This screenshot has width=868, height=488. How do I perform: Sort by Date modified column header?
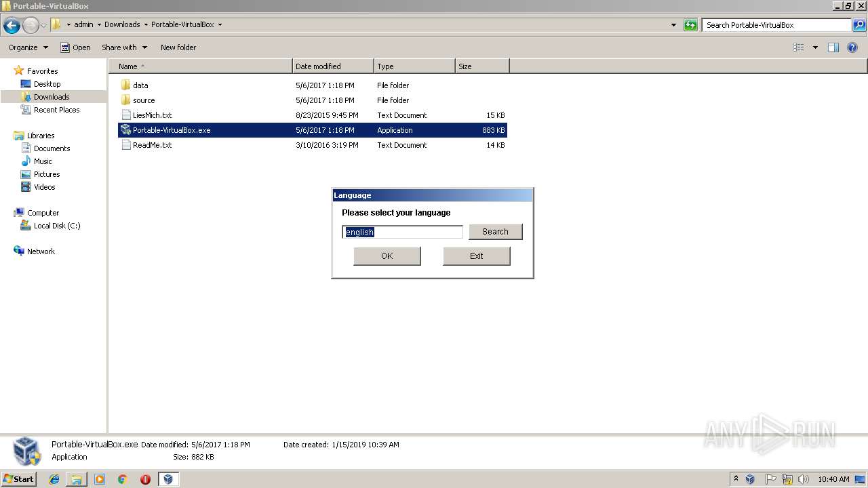(x=333, y=66)
